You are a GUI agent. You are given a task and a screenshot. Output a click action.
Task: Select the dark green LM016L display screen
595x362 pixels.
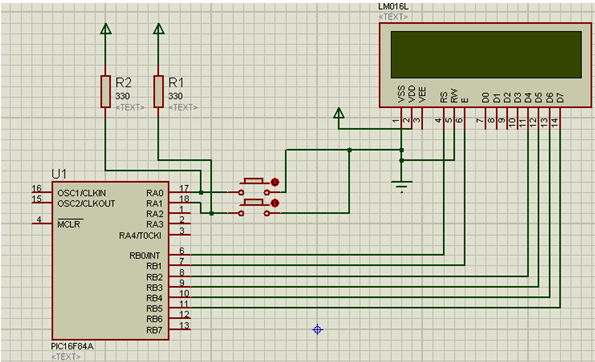pyautogui.click(x=486, y=55)
